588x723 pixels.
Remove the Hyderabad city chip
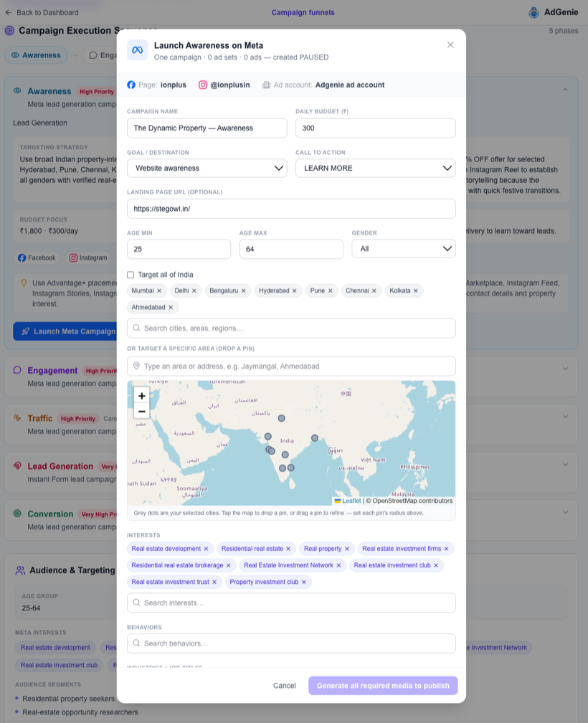pos(295,291)
